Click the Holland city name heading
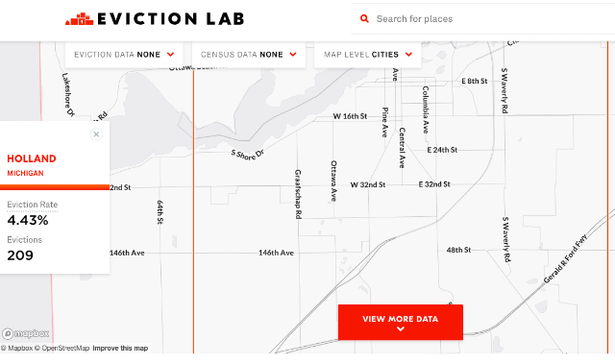The image size is (615, 364). coord(32,158)
